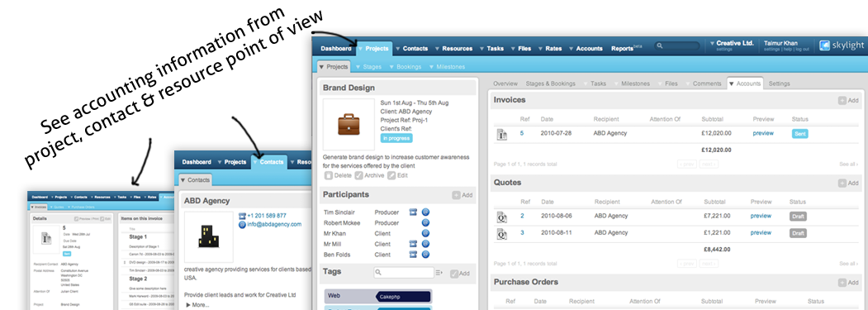Open the tag search options dropdown
Screen dimensions: 868x310
pos(439,272)
